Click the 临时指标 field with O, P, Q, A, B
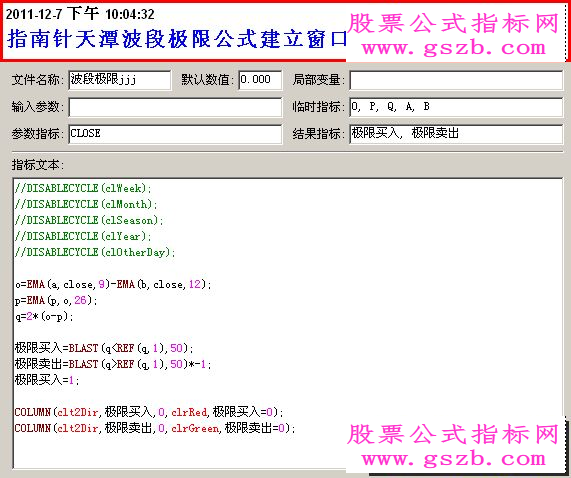 click(x=456, y=107)
